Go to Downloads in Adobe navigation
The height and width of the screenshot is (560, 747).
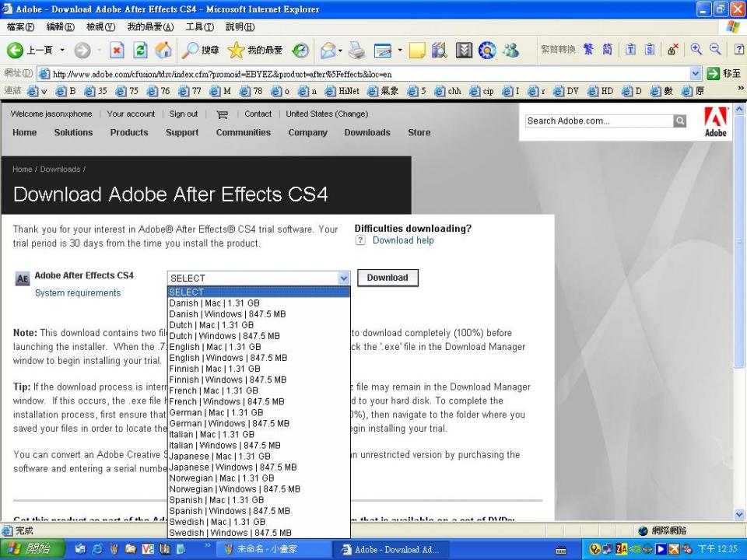[367, 132]
